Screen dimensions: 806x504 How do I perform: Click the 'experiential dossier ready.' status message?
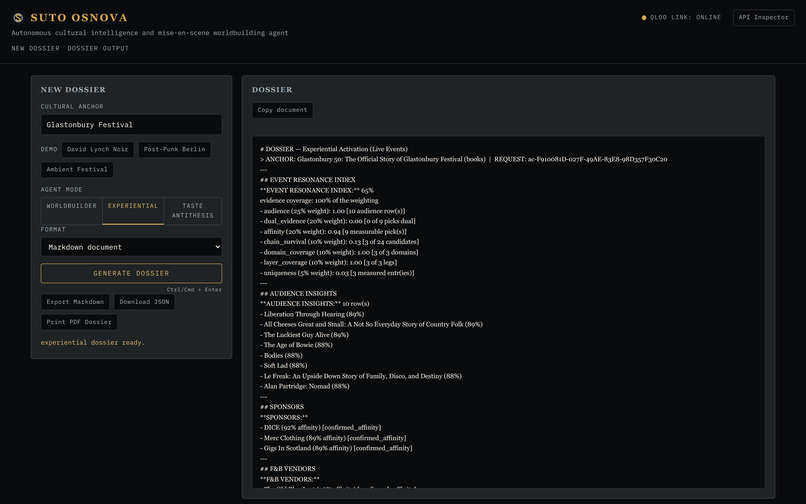93,343
